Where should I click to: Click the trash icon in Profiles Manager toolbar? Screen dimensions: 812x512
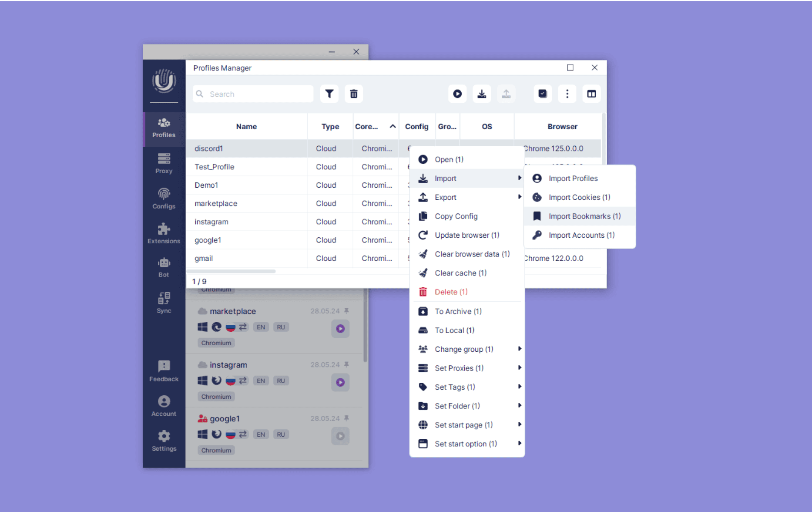[354, 94]
